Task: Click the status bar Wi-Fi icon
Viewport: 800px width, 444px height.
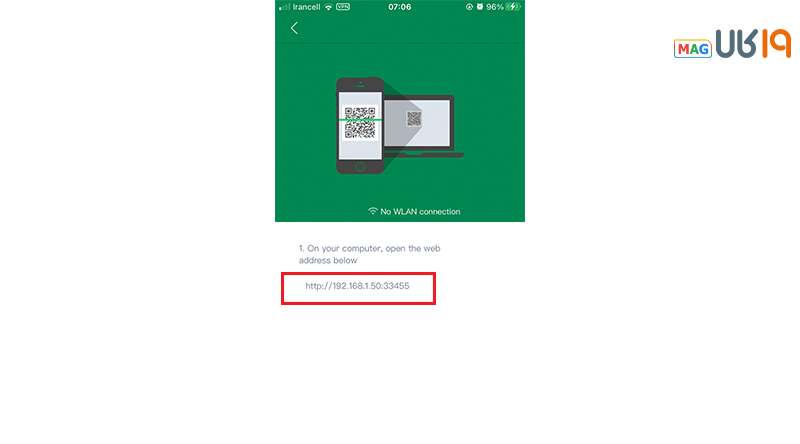Action: pos(329,7)
